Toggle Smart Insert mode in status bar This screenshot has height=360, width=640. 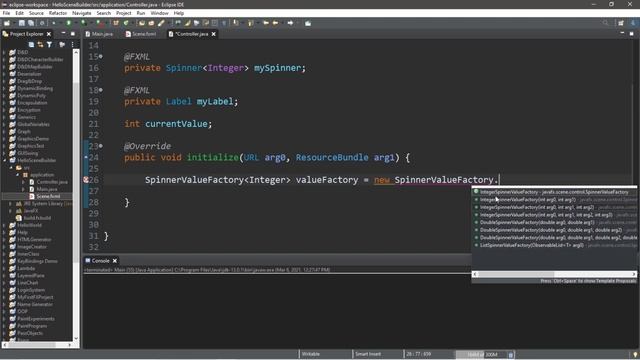pos(369,354)
